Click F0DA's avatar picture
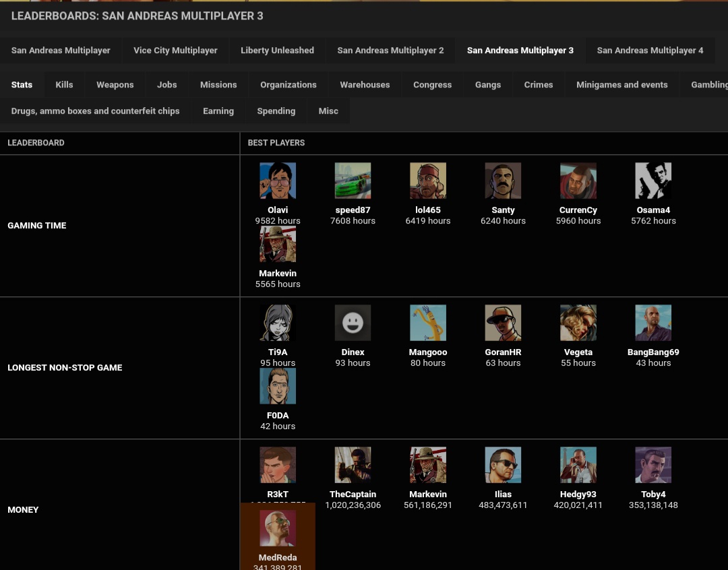 (x=278, y=386)
